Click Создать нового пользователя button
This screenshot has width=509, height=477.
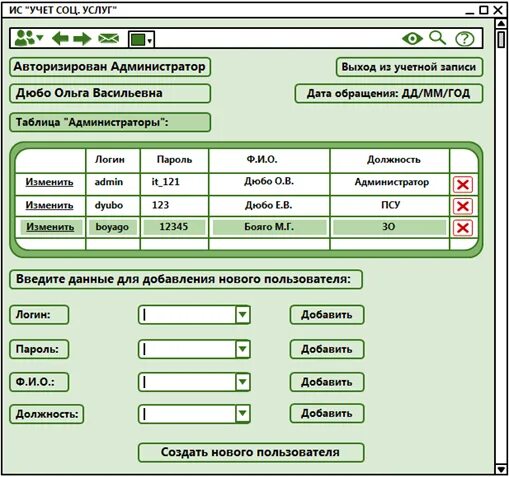(x=251, y=452)
